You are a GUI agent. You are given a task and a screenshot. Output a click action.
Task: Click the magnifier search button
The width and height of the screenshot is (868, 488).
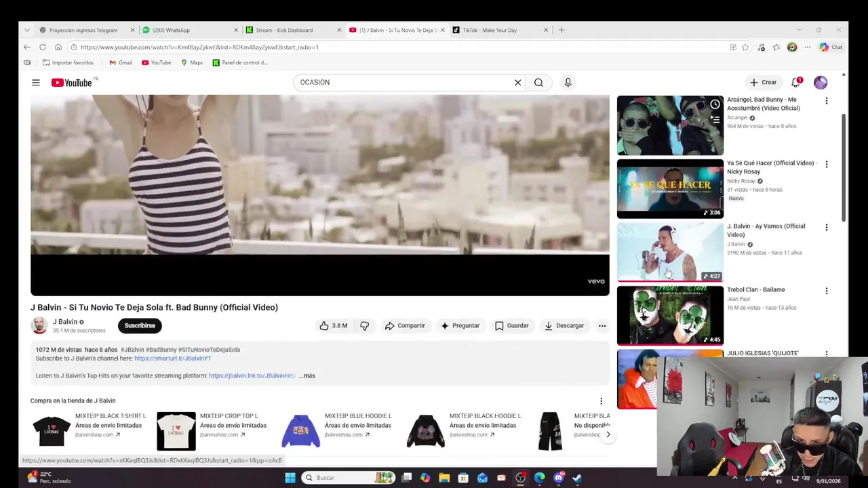pos(538,83)
